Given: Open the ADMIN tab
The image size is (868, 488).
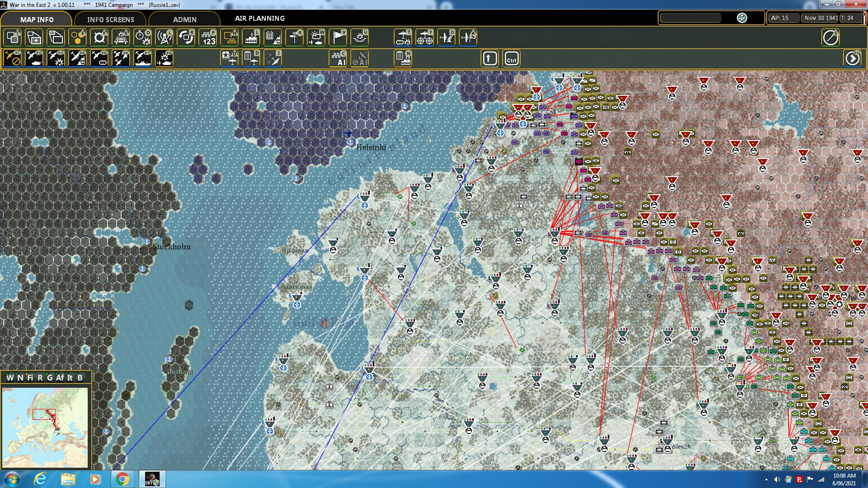Looking at the screenshot, I should point(184,19).
